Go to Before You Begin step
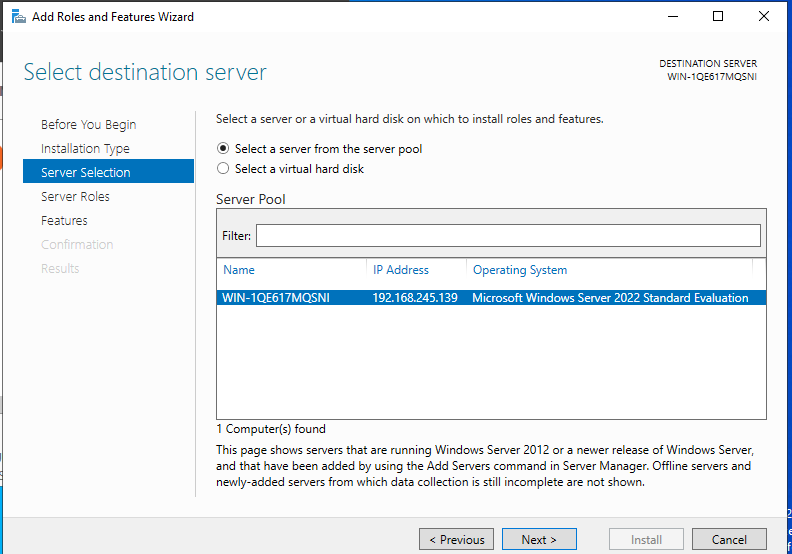 coord(88,124)
